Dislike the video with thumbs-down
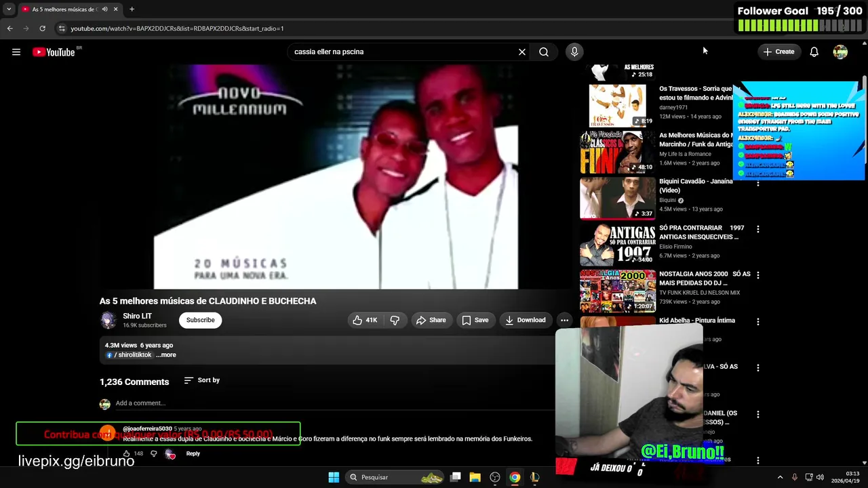The image size is (868, 488). coord(395,320)
